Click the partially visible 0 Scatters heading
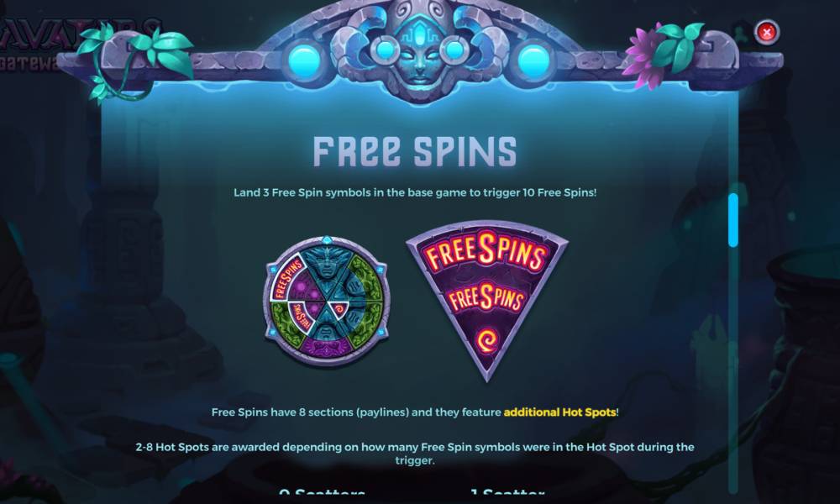The width and height of the screenshot is (840, 504). click(322, 491)
